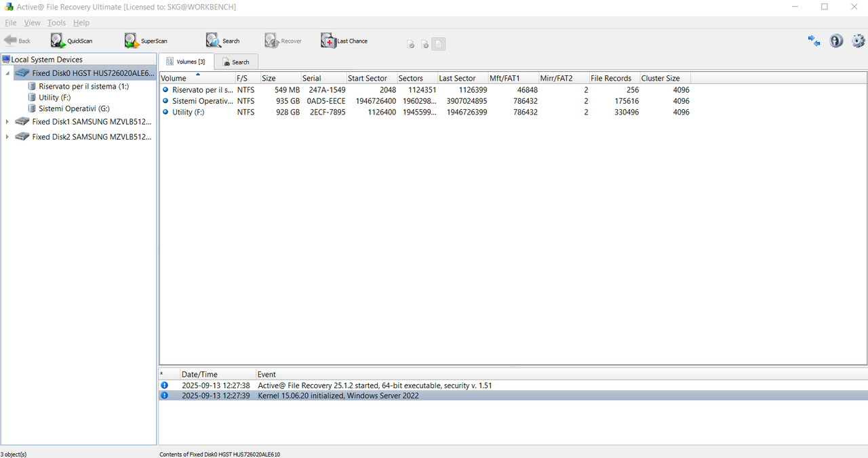Click the Fixed Disk2 SAMSUNG drive icon
Screen dimensions: 868x458
[x=22, y=137]
